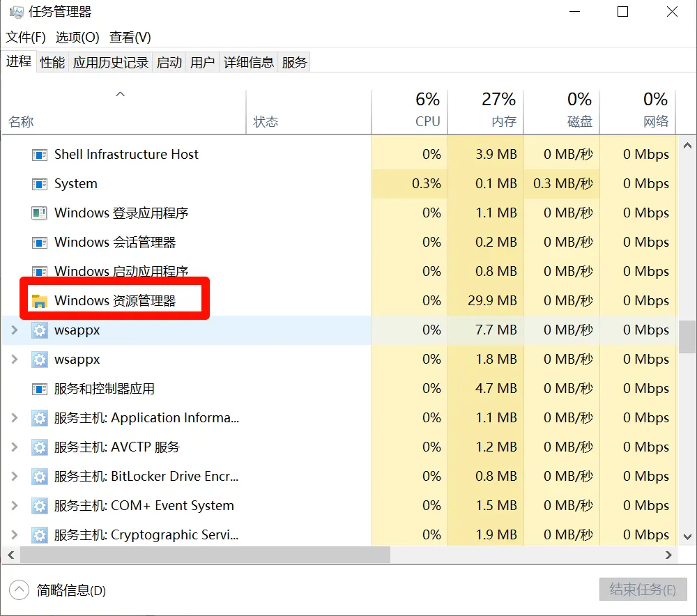
Task: Maximize the 任务管理器 window
Action: click(622, 12)
